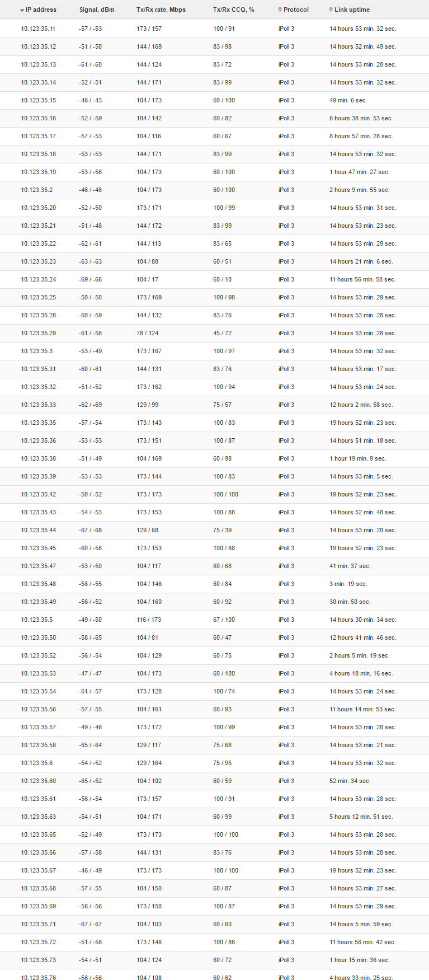Click the Link uptime sort icon
The width and height of the screenshot is (429, 980).
[x=331, y=10]
